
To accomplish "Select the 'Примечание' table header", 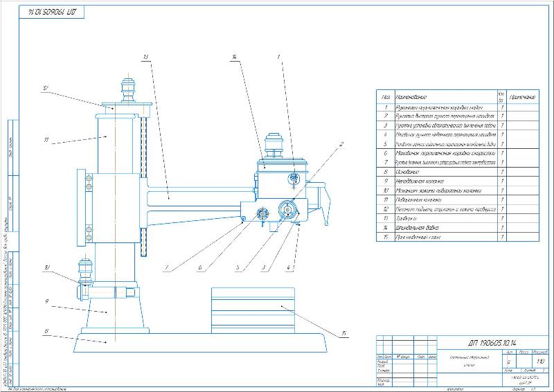I will pyautogui.click(x=522, y=97).
